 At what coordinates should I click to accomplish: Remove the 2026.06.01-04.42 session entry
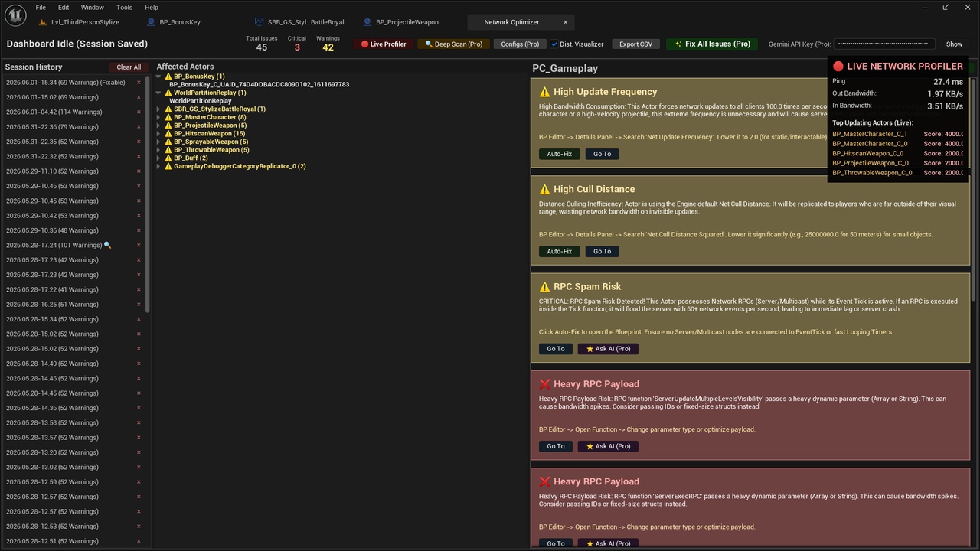[139, 112]
